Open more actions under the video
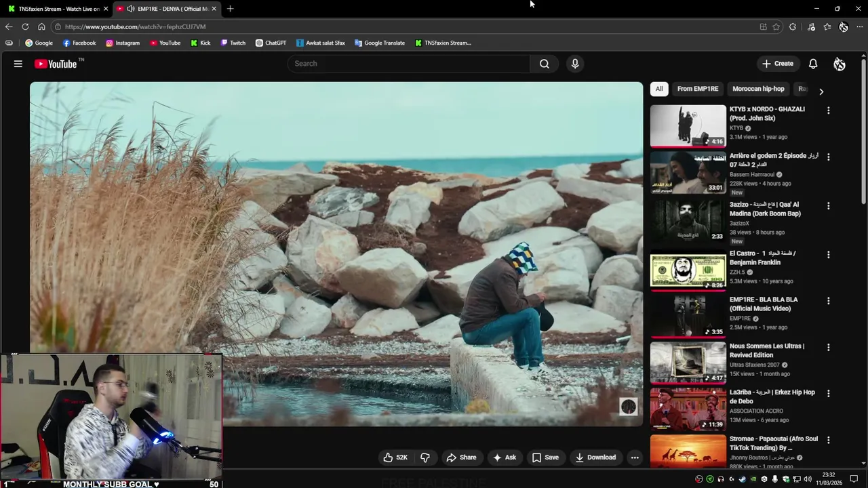 635,457
